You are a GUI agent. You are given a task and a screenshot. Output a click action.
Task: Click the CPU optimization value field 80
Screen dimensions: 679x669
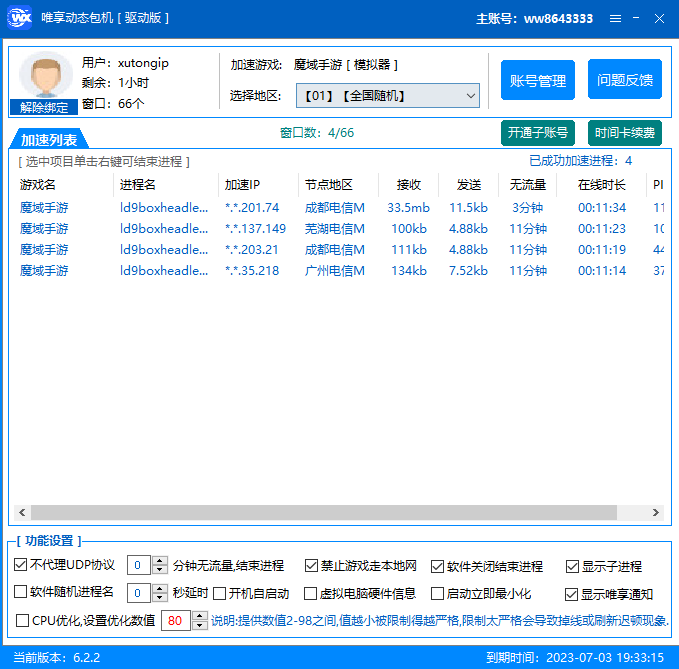coord(175,621)
